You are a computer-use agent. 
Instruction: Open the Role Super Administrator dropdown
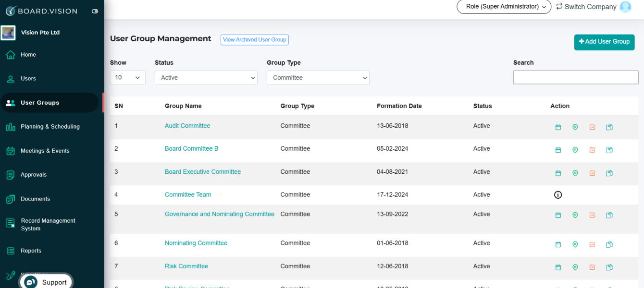coord(504,7)
